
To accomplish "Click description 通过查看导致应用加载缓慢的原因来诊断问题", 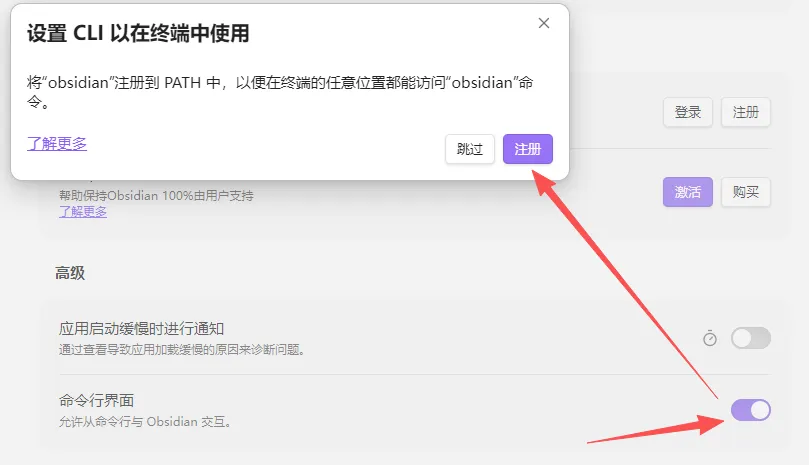I will [x=183, y=349].
